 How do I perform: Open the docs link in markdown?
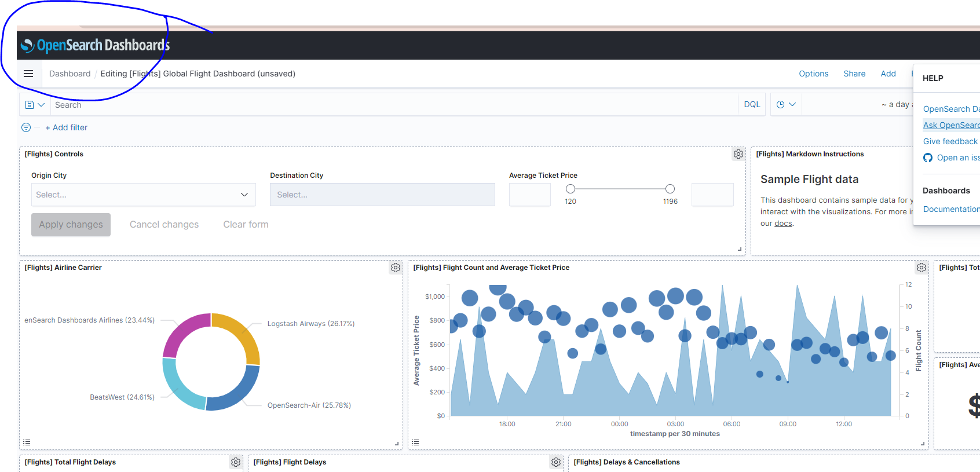[783, 224]
